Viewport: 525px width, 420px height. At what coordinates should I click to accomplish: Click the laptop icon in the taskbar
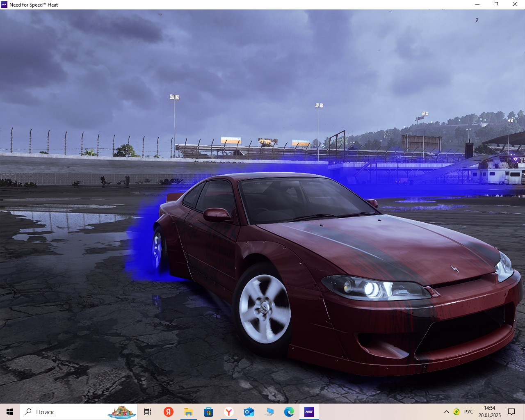point(269,412)
